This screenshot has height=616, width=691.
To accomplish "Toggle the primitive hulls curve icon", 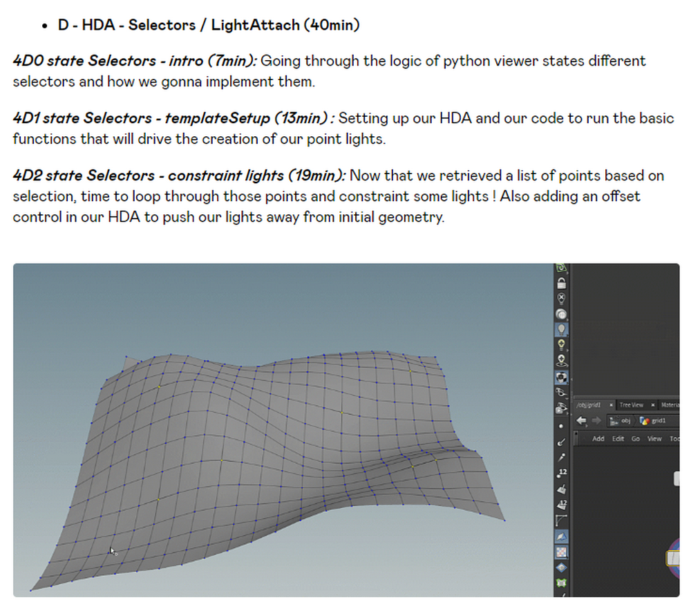I will tap(561, 521).
